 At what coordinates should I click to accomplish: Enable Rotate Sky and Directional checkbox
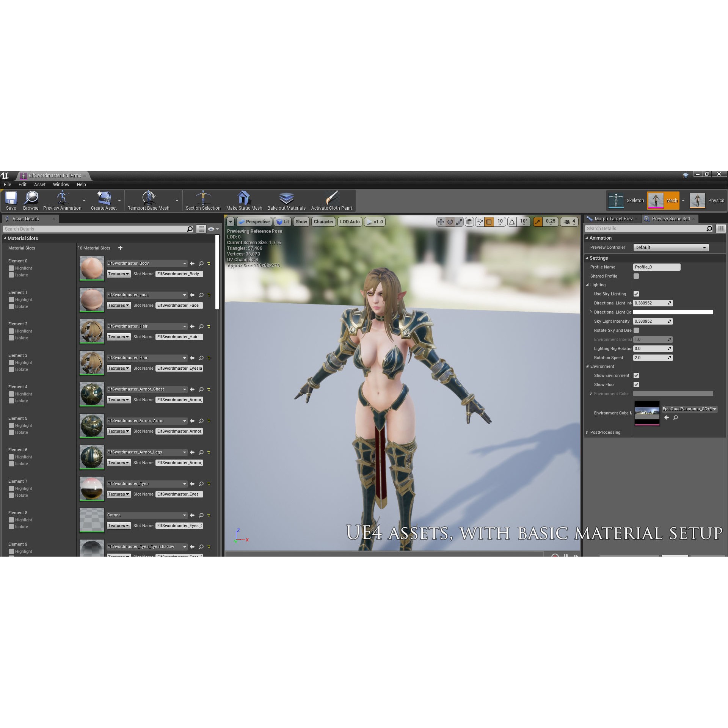point(636,330)
